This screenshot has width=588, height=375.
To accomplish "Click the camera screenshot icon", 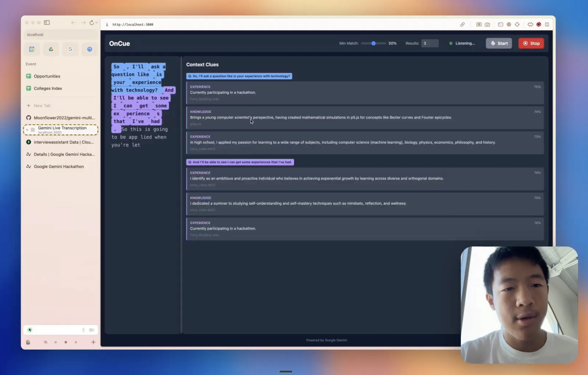I will coord(487,24).
